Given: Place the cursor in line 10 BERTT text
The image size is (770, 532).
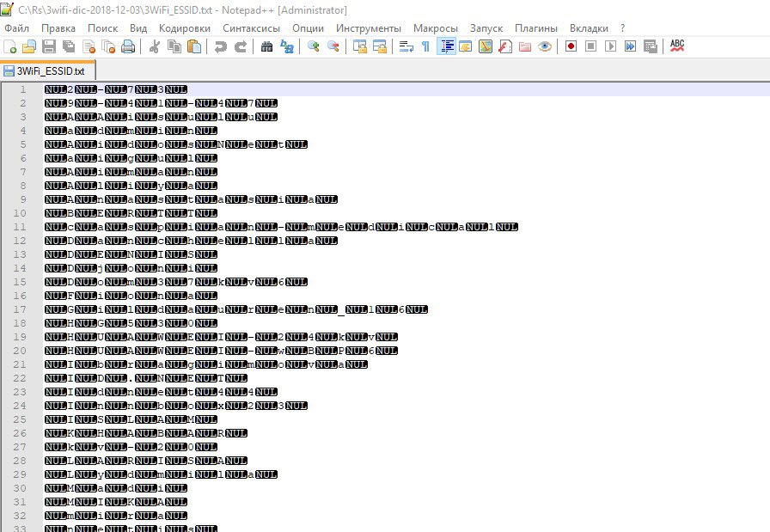Looking at the screenshot, I should [131, 213].
